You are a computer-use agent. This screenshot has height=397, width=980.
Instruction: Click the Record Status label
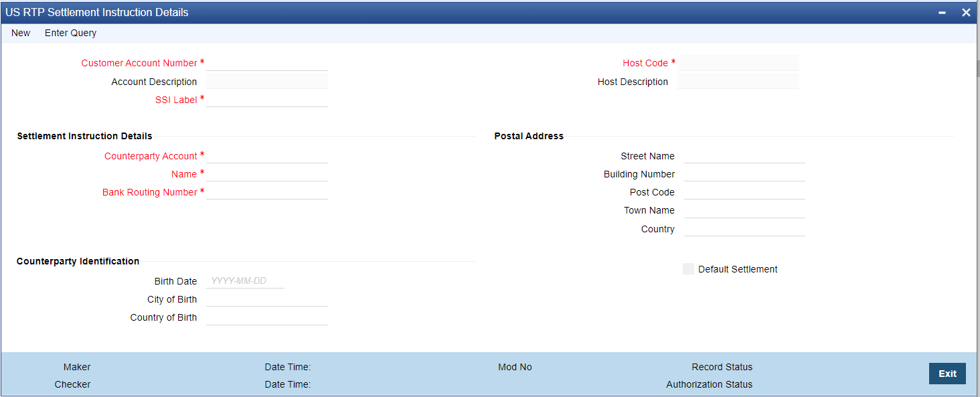tap(722, 367)
